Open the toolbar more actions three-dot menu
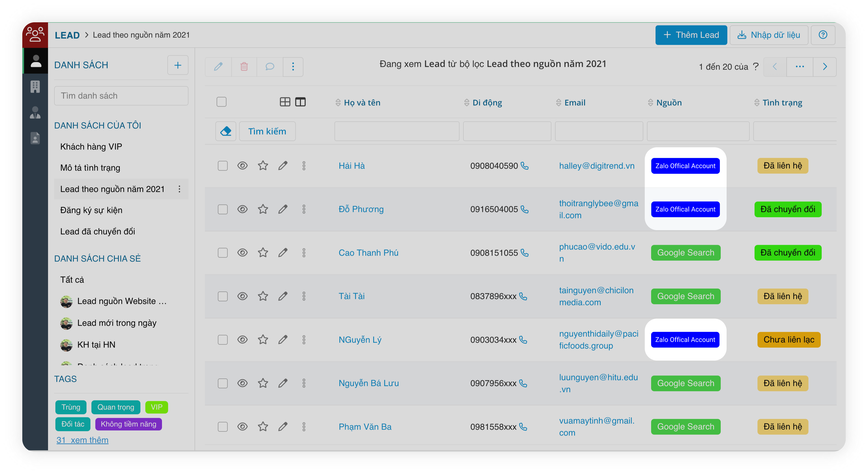Screen dimensions: 868x474 tap(293, 66)
